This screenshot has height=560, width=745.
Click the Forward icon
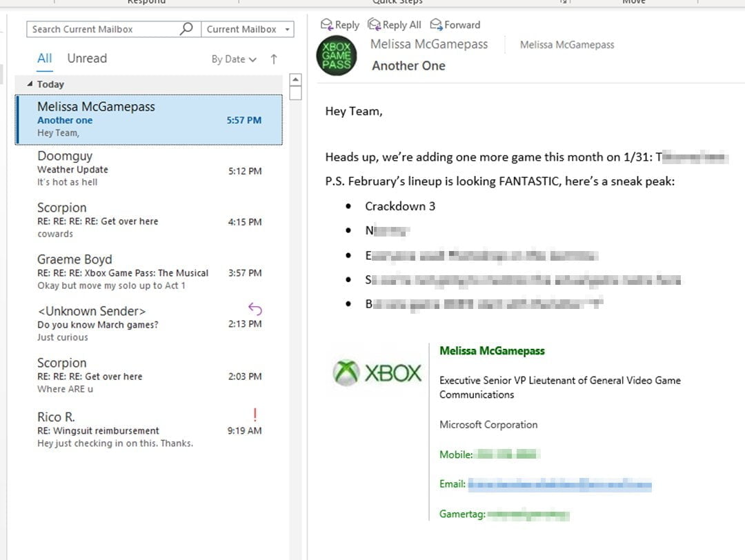point(435,24)
